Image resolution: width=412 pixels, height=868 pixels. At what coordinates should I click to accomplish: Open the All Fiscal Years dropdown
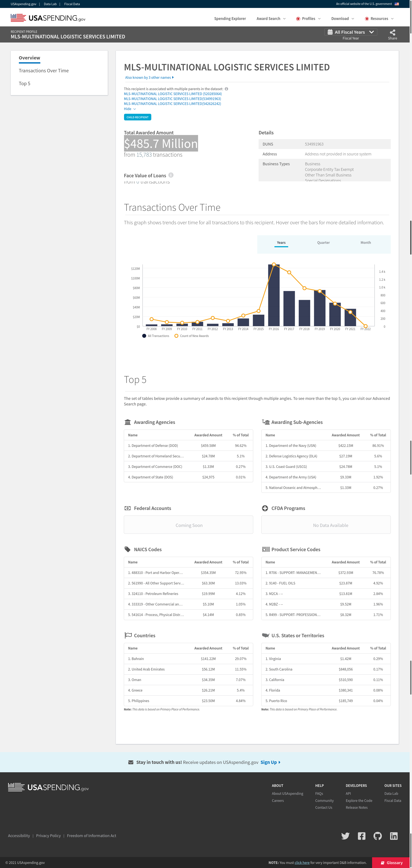[x=351, y=32]
